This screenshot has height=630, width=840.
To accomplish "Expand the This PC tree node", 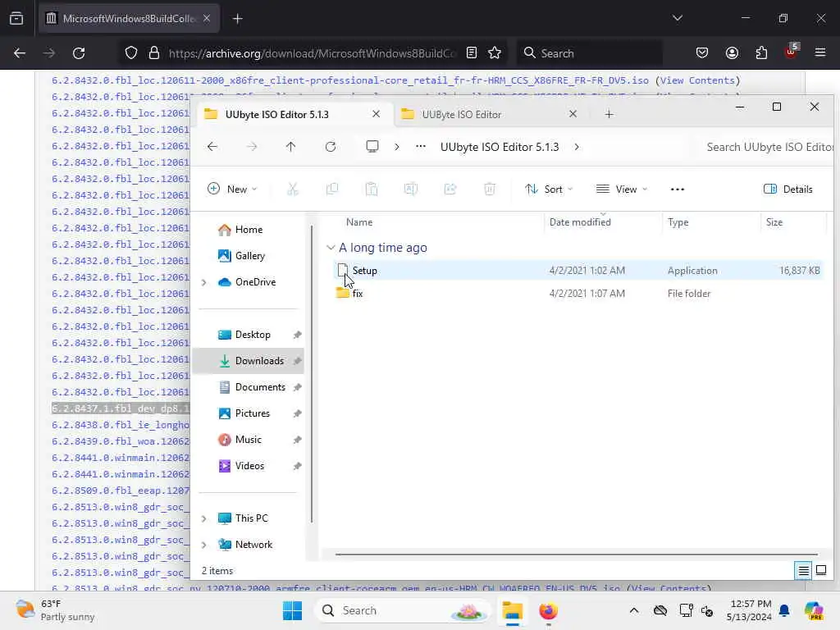I will (203, 518).
